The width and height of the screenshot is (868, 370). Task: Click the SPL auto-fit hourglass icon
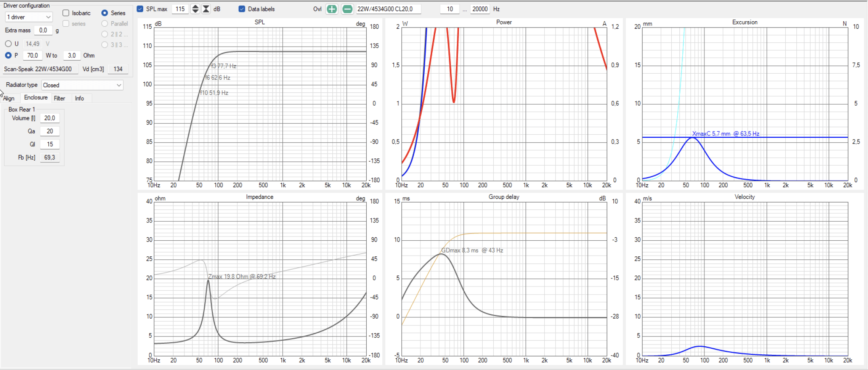[206, 9]
